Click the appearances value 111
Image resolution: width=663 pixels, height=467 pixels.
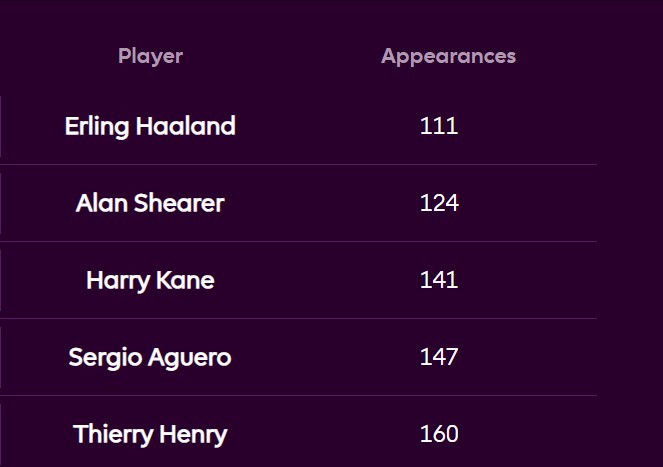click(x=439, y=126)
